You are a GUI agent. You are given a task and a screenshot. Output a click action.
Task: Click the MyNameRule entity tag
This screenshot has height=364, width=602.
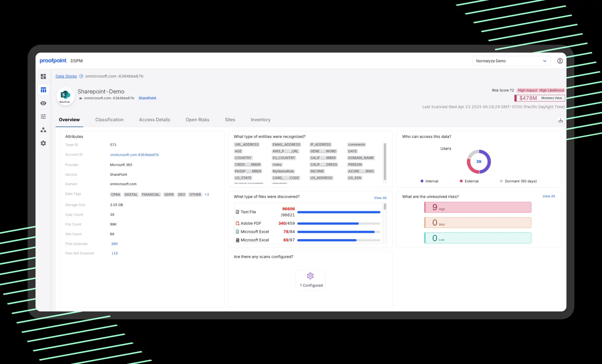[283, 171]
